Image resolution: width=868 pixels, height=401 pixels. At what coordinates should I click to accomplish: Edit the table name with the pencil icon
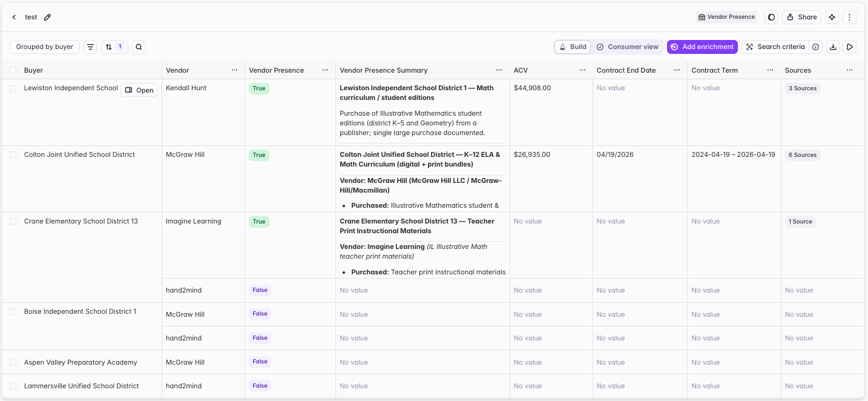click(x=47, y=17)
